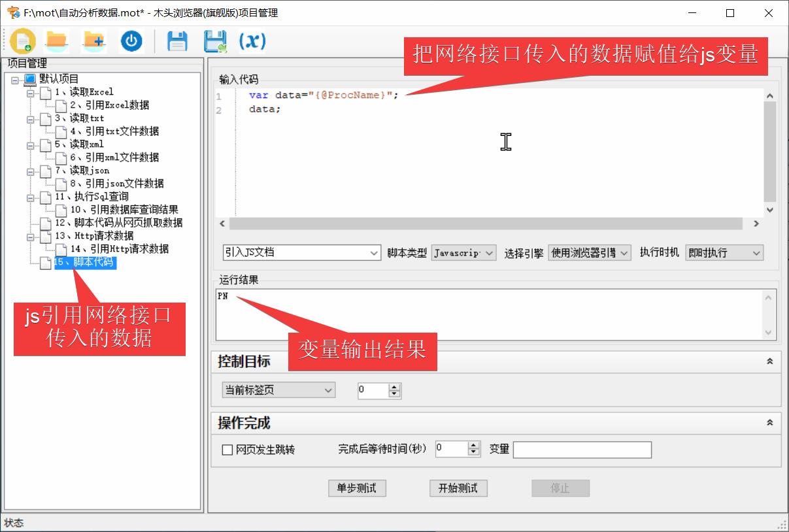Open a project via the folder icon
Viewport: 789px width, 532px height.
click(x=56, y=40)
